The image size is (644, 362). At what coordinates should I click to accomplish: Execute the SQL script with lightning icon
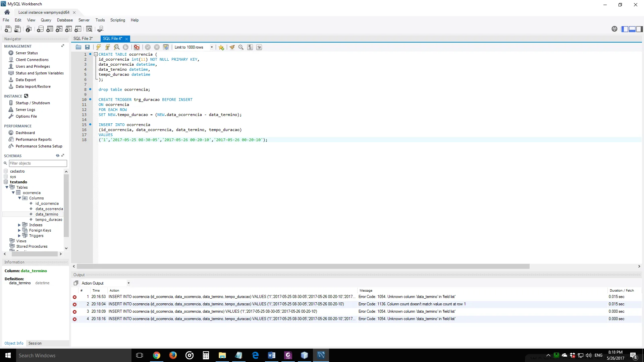coord(98,47)
